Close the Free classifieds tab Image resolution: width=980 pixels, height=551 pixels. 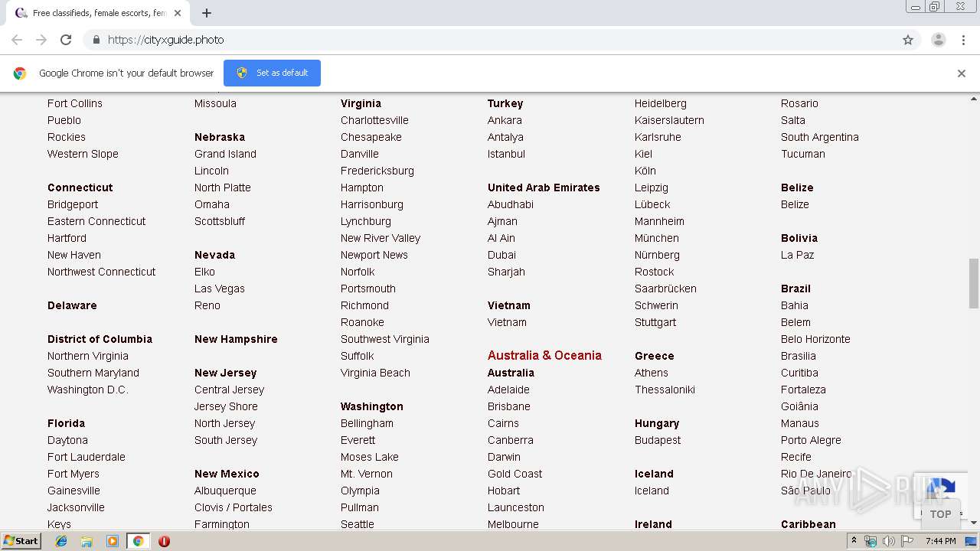click(x=178, y=13)
